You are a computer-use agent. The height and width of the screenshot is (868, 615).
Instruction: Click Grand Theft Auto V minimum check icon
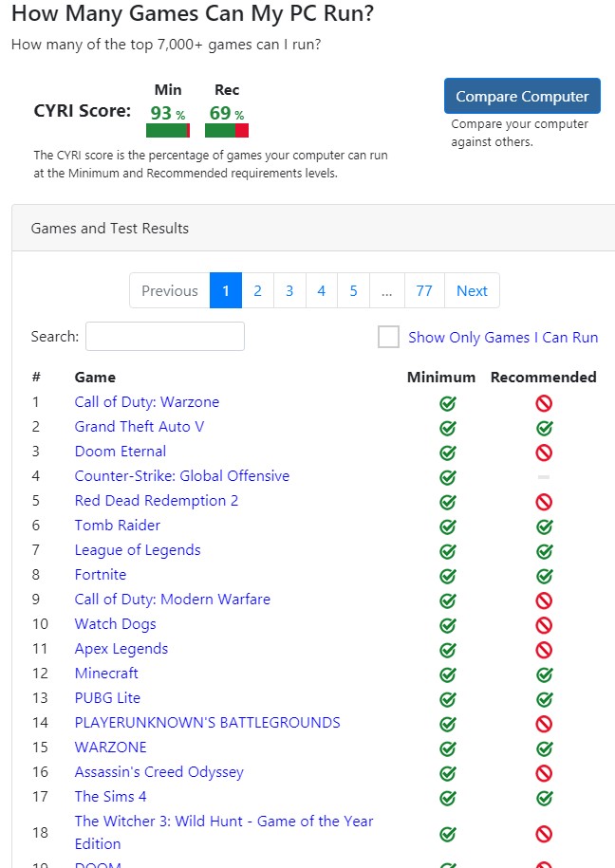[x=448, y=428]
